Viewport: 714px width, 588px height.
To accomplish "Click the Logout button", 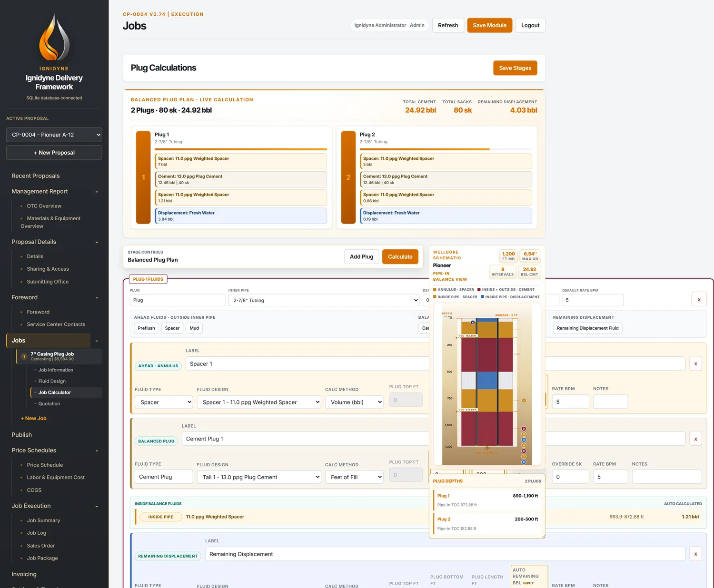I will (x=530, y=25).
